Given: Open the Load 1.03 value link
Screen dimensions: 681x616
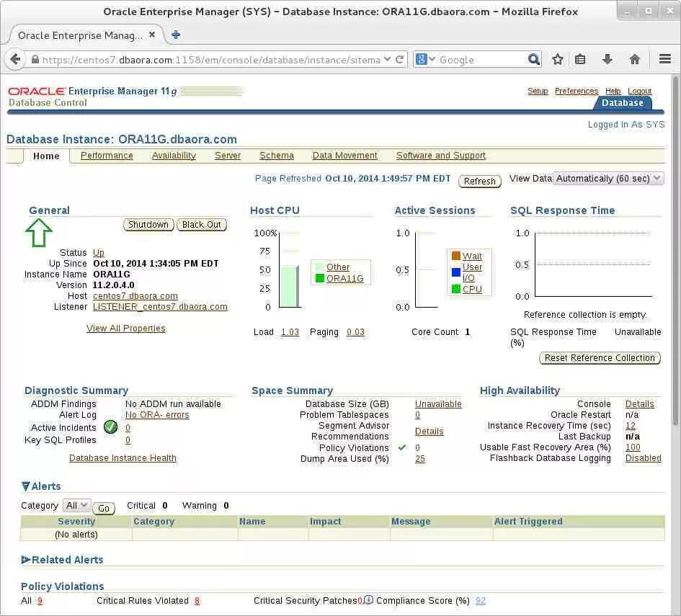Looking at the screenshot, I should (290, 332).
